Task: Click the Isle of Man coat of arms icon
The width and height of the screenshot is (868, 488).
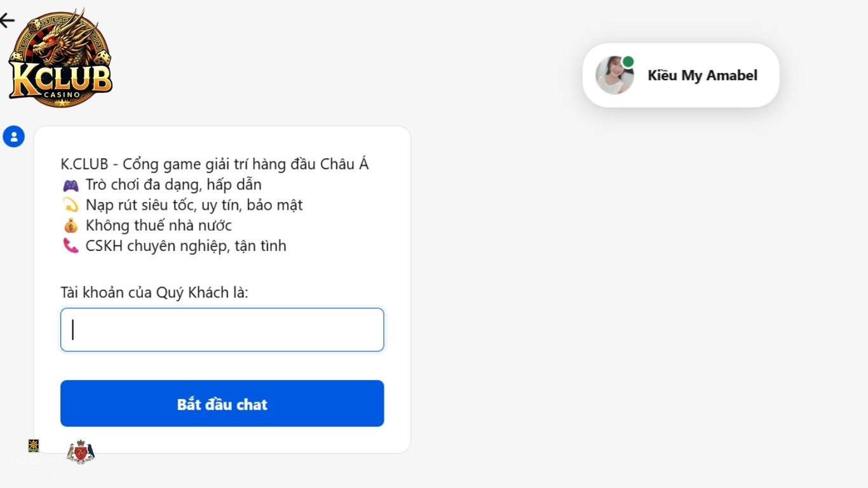Action: tap(80, 452)
